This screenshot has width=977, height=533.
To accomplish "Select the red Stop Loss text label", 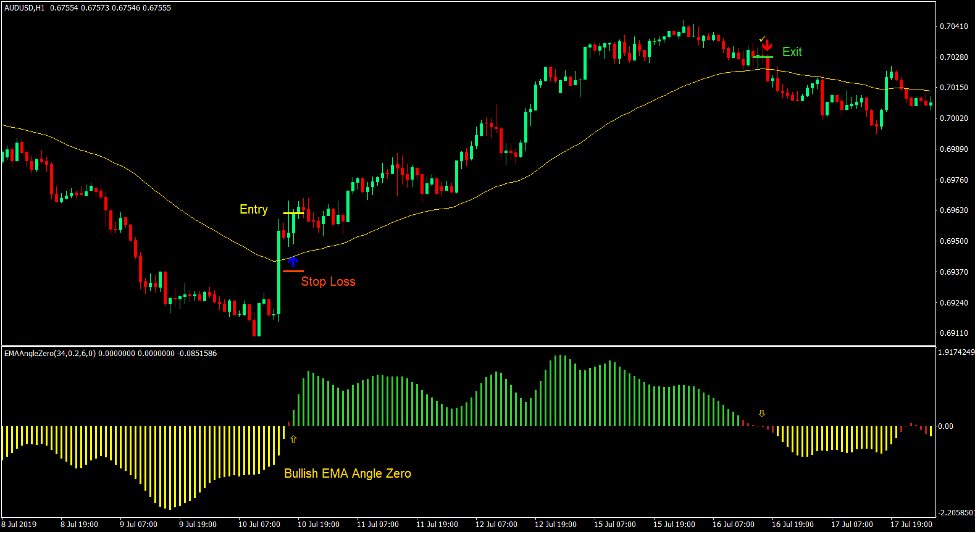I will coord(328,282).
